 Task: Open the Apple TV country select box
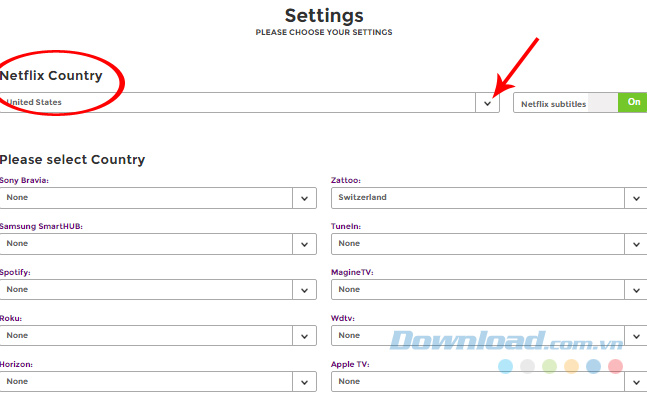pyautogui.click(x=478, y=382)
